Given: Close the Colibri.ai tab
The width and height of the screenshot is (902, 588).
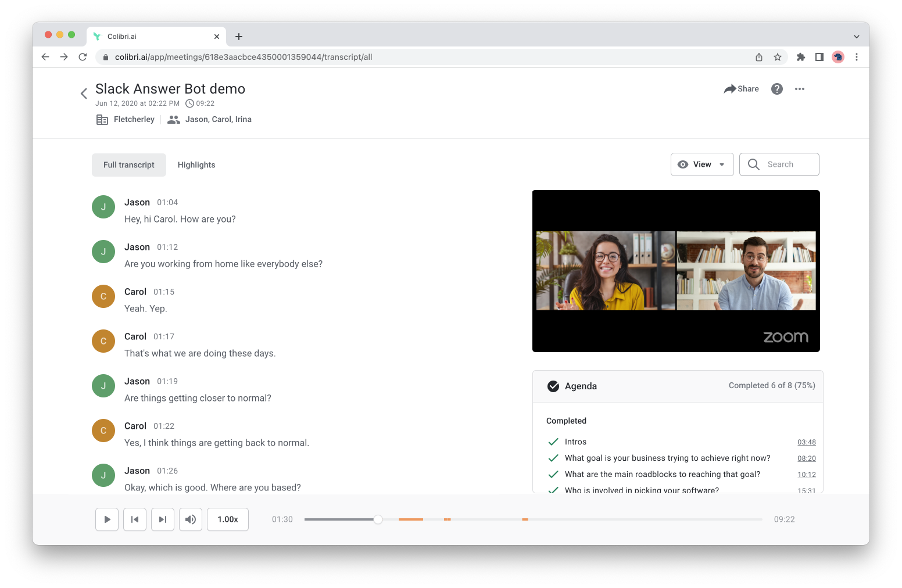Looking at the screenshot, I should click(x=217, y=37).
